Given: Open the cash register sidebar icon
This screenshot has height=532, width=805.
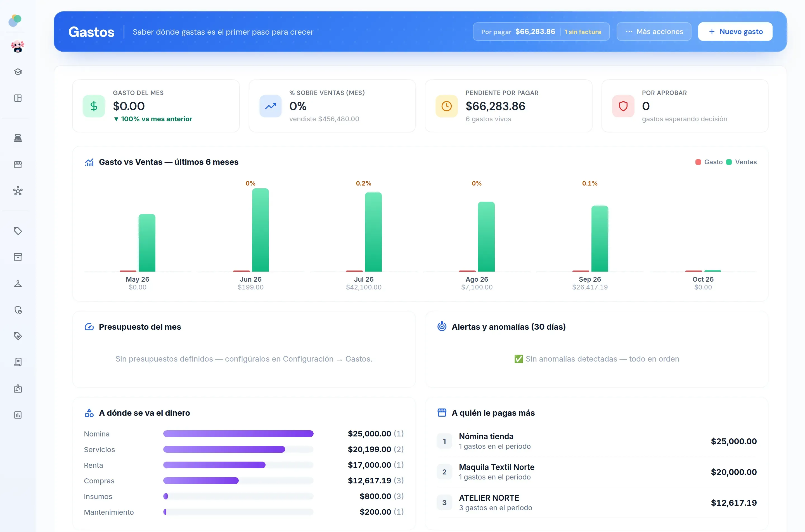Looking at the screenshot, I should (x=18, y=138).
